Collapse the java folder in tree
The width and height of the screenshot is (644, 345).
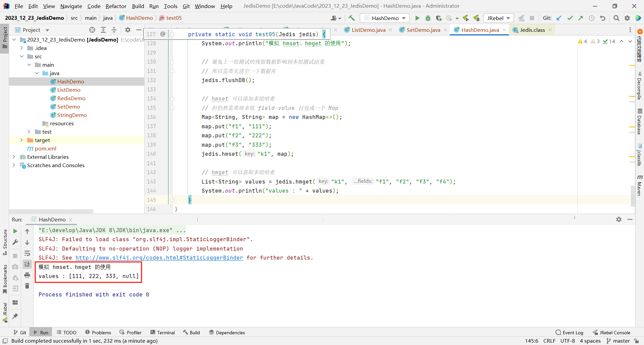[37, 73]
